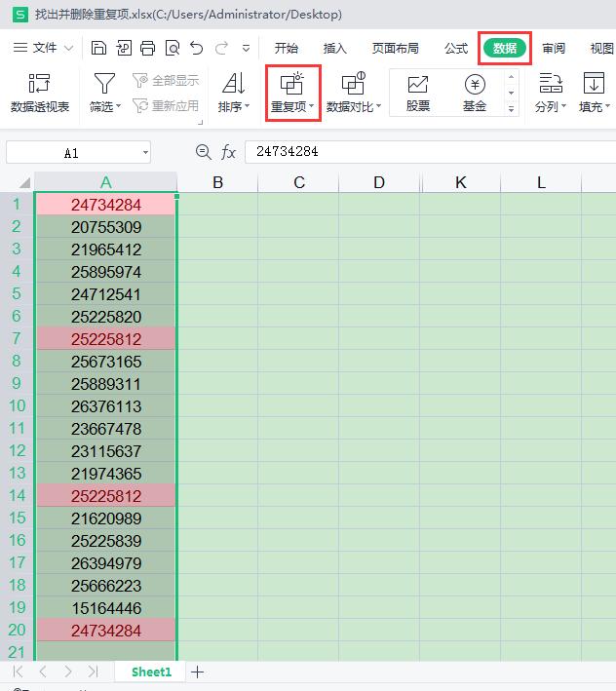Click the zoom magnifier next to fx
This screenshot has width=616, height=691.
click(204, 152)
